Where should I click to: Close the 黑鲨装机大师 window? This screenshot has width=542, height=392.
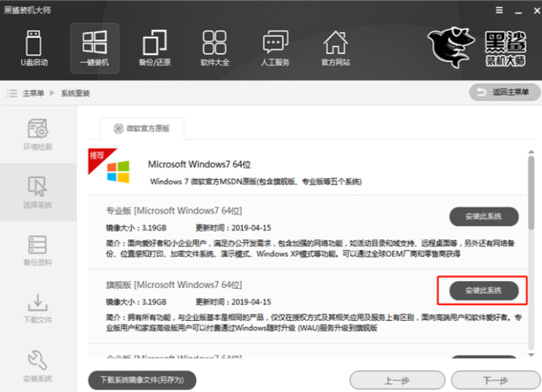point(537,11)
